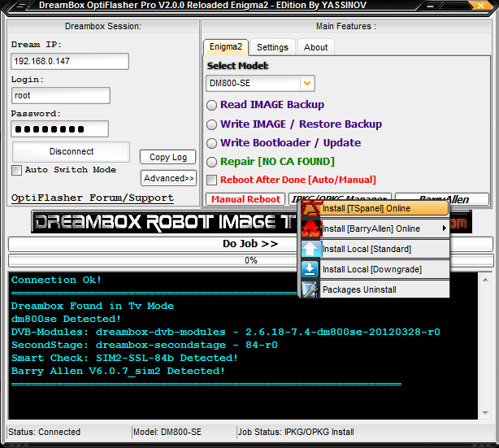The width and height of the screenshot is (499, 448).
Task: Enable Reboot After Done checkbox
Action: [211, 180]
